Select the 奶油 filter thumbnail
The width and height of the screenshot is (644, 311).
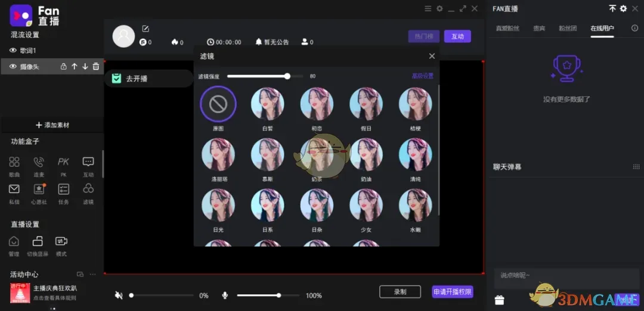[366, 154]
